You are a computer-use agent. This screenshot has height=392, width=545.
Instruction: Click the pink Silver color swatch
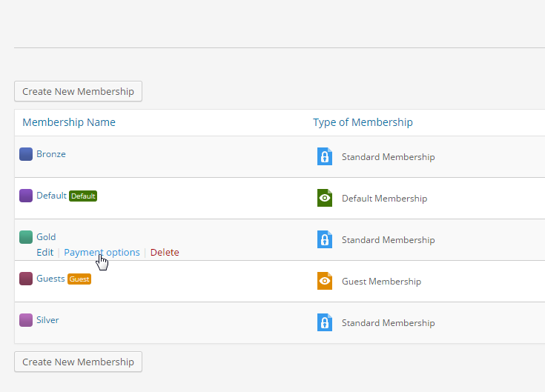pos(26,320)
